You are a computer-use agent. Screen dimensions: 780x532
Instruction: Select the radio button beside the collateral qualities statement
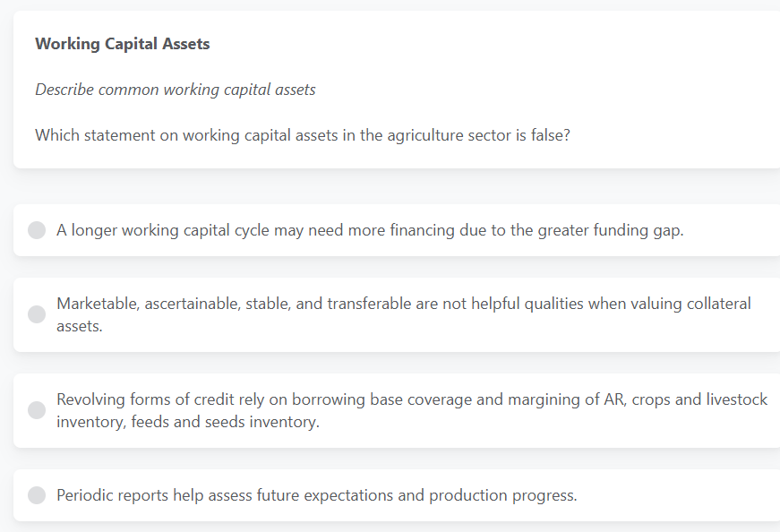coord(36,314)
